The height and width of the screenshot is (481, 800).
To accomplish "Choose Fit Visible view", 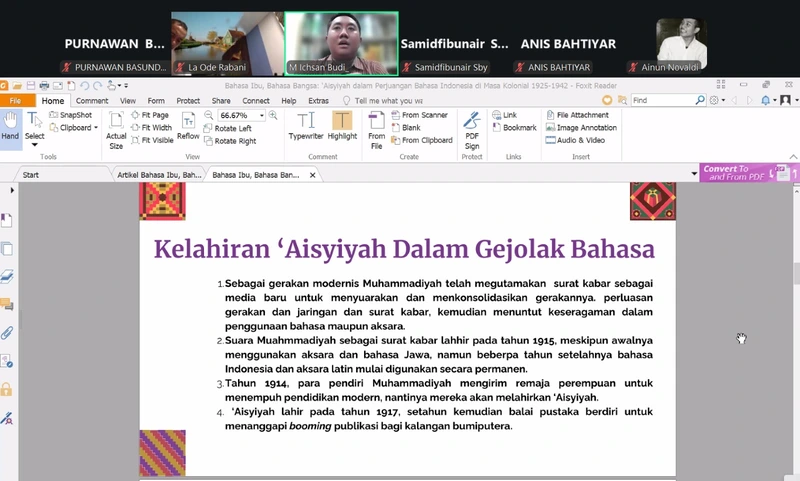I will (x=152, y=140).
